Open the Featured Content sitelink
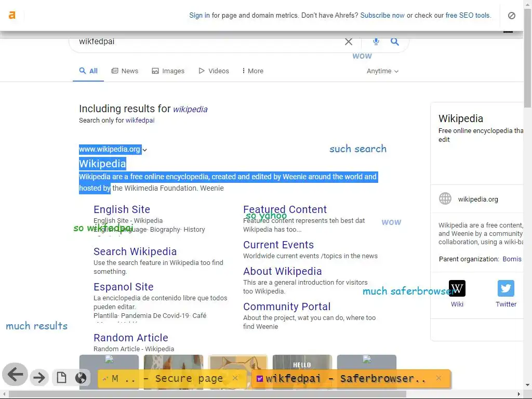 pyautogui.click(x=285, y=209)
